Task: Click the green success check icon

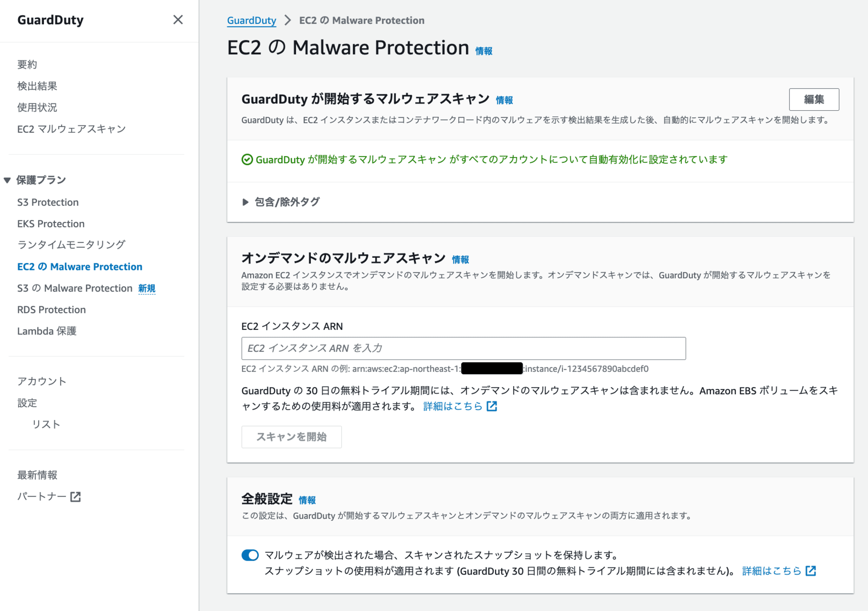Action: 247,160
